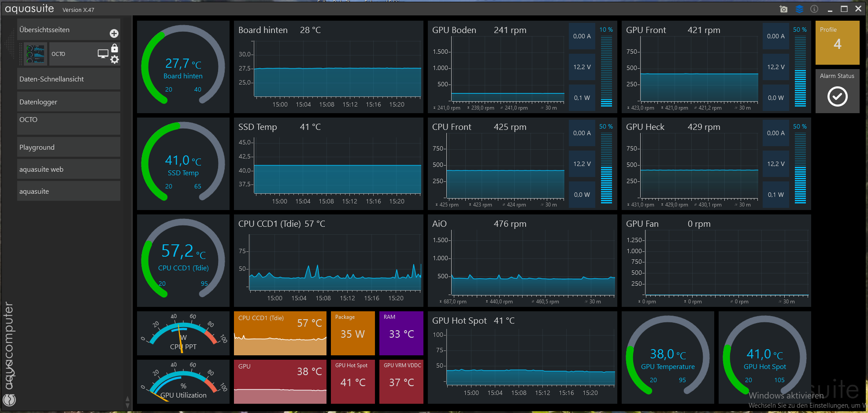Expand the Übersichtsseiten section

(69, 29)
